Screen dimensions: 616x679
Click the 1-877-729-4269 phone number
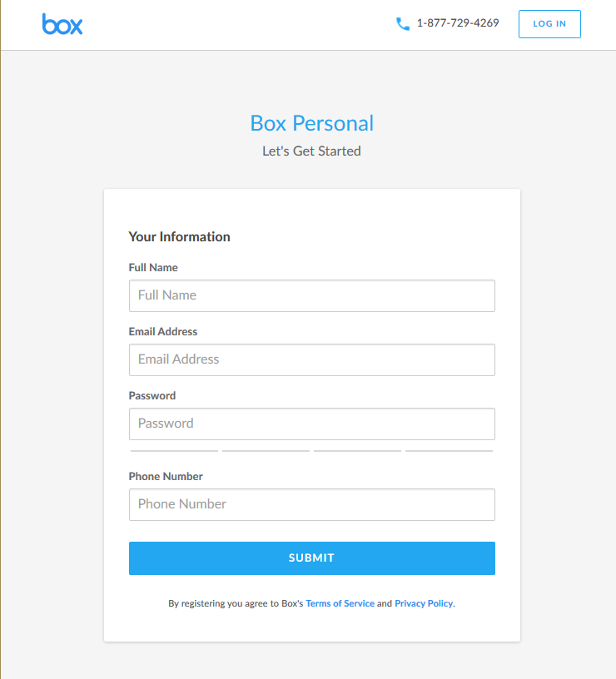[x=458, y=23]
